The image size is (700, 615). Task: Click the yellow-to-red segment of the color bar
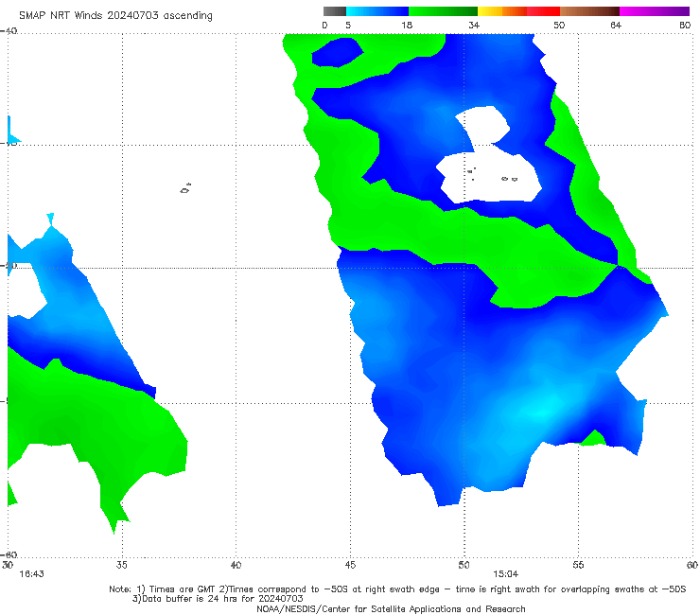(518, 11)
